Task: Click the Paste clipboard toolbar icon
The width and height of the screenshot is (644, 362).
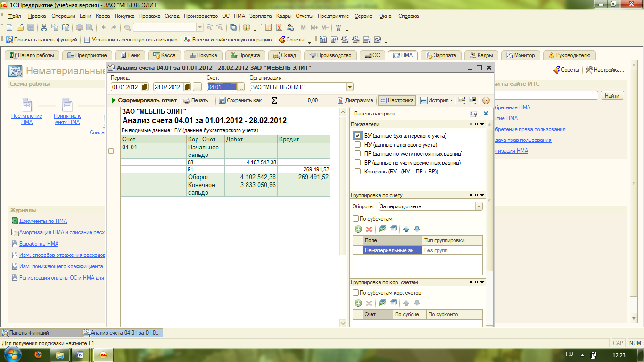Action: [66, 27]
